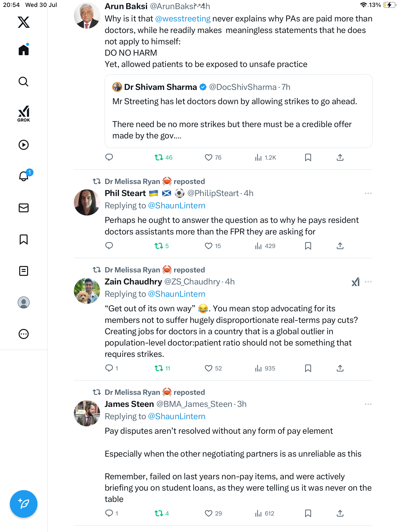The image size is (399, 532).
Task: Open the profile icon in sidebar
Action: (24, 302)
